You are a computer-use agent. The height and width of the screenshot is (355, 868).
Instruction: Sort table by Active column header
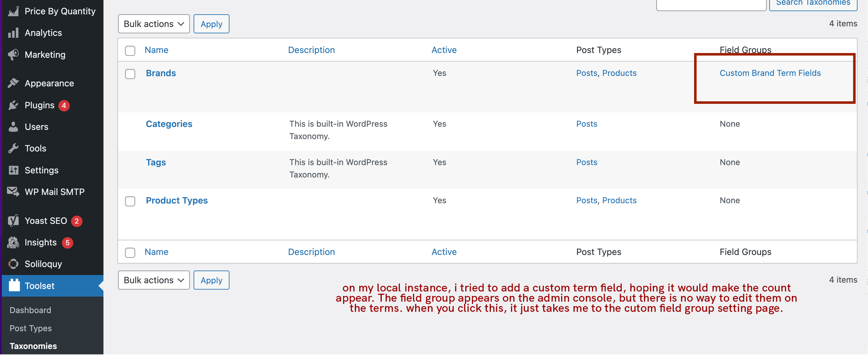(444, 50)
